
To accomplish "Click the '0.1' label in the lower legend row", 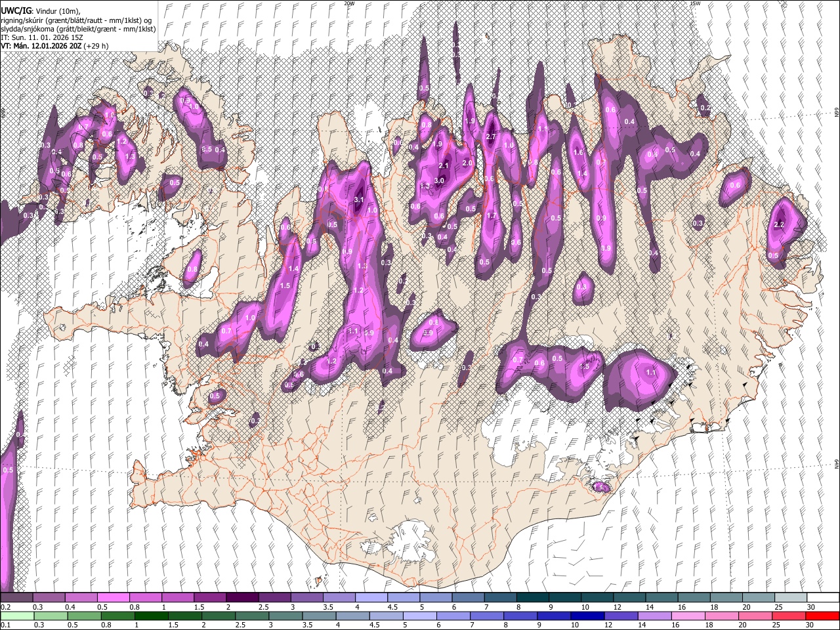I will point(5,625).
